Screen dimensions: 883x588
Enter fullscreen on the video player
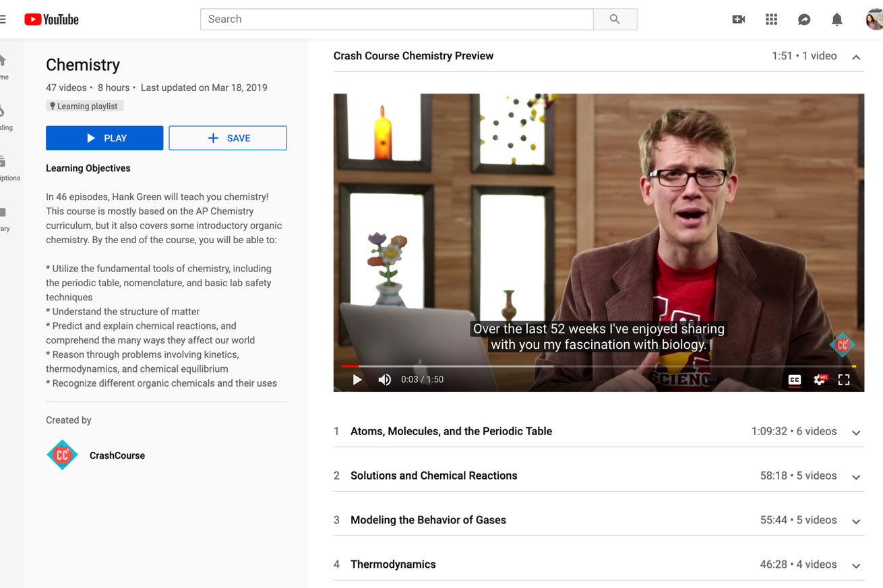click(x=844, y=380)
